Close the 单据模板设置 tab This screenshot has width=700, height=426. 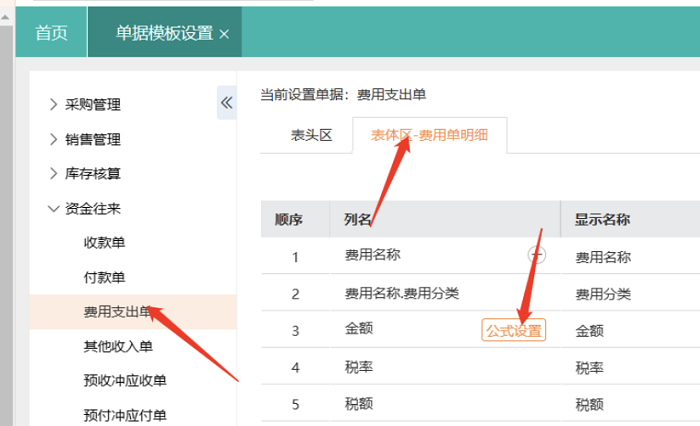point(224,34)
